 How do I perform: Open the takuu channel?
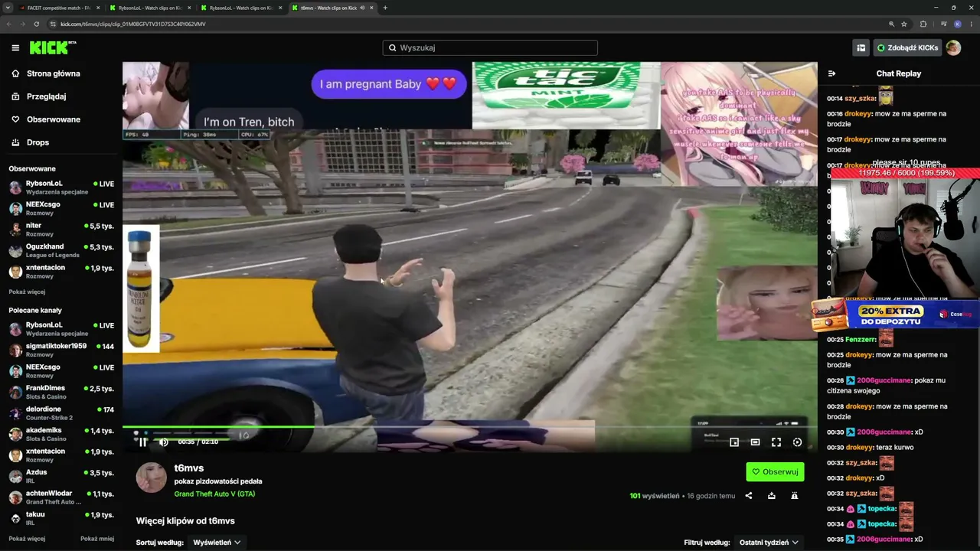61,518
